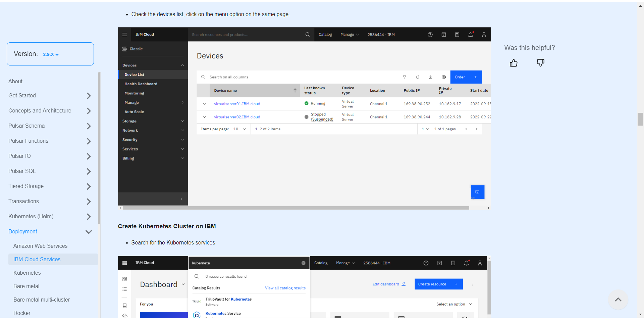Select IBM Cloud Services sidebar item
The height and width of the screenshot is (318, 644).
(x=53, y=259)
